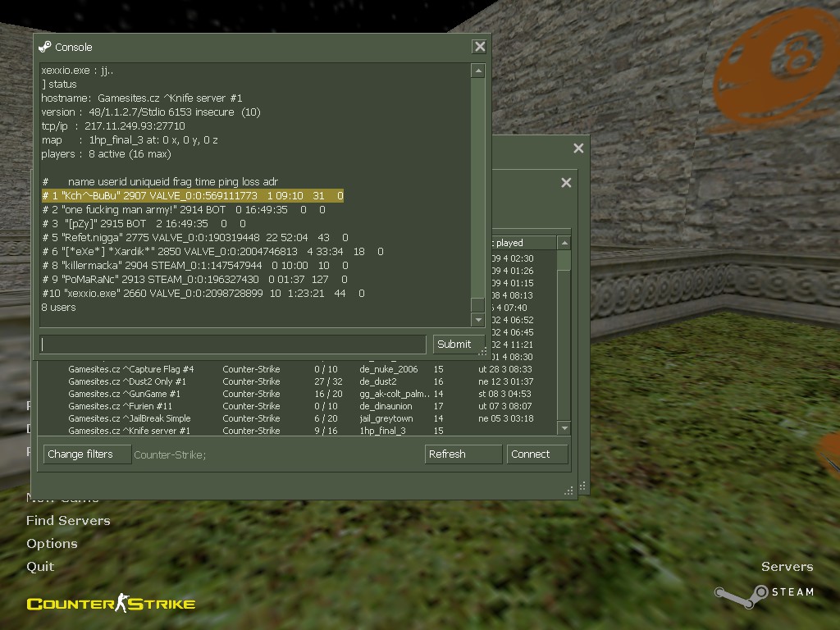840x630 pixels.
Task: Click the jail_greytown map cell
Action: tap(386, 418)
